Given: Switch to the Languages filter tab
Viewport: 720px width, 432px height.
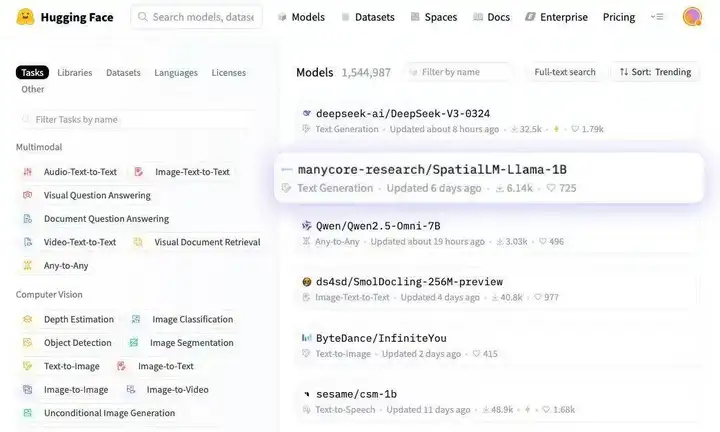Looking at the screenshot, I should (x=176, y=73).
